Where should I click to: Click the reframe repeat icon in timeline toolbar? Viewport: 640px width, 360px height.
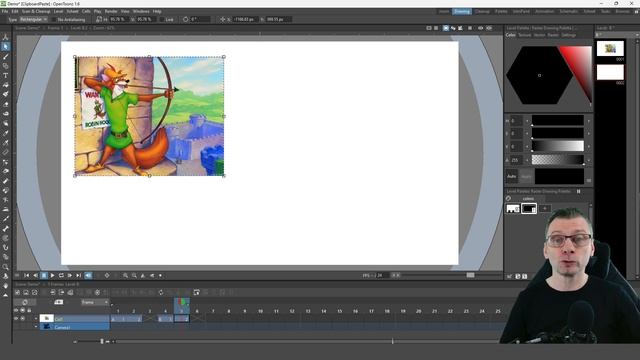(x=160, y=292)
